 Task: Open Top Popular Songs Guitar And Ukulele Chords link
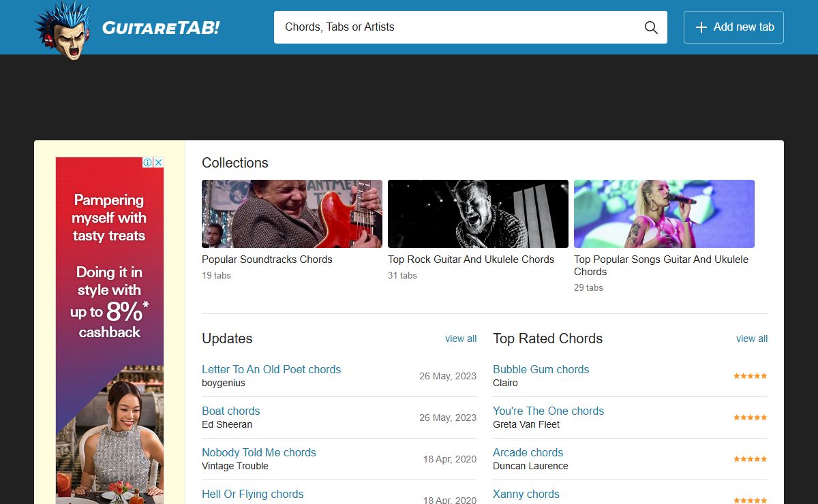pos(661,266)
